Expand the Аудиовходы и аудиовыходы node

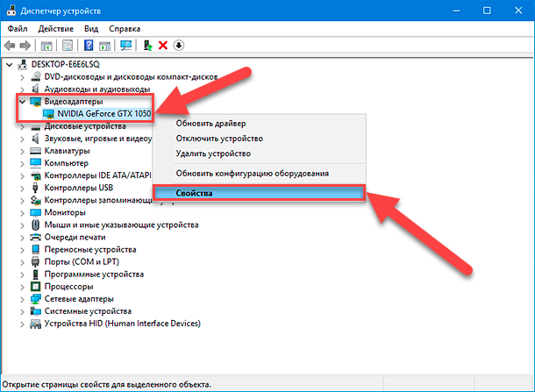tap(22, 89)
